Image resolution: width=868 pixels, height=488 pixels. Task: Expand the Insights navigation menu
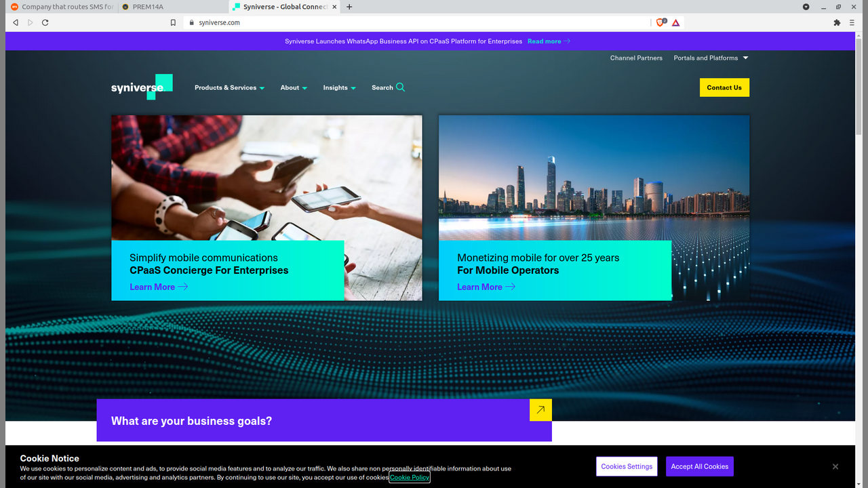pyautogui.click(x=339, y=87)
